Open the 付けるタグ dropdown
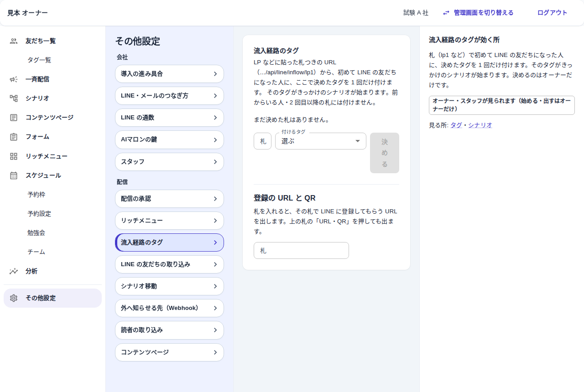The image size is (584, 392). click(x=321, y=141)
